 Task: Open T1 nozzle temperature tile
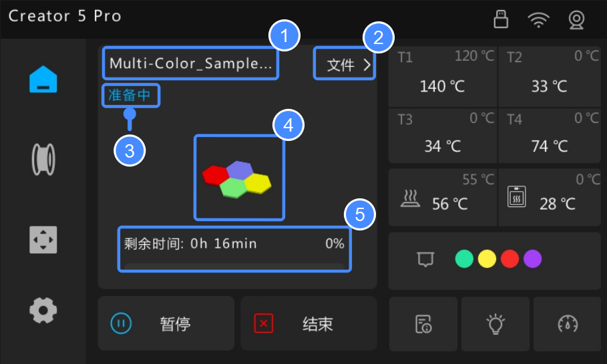click(x=443, y=77)
